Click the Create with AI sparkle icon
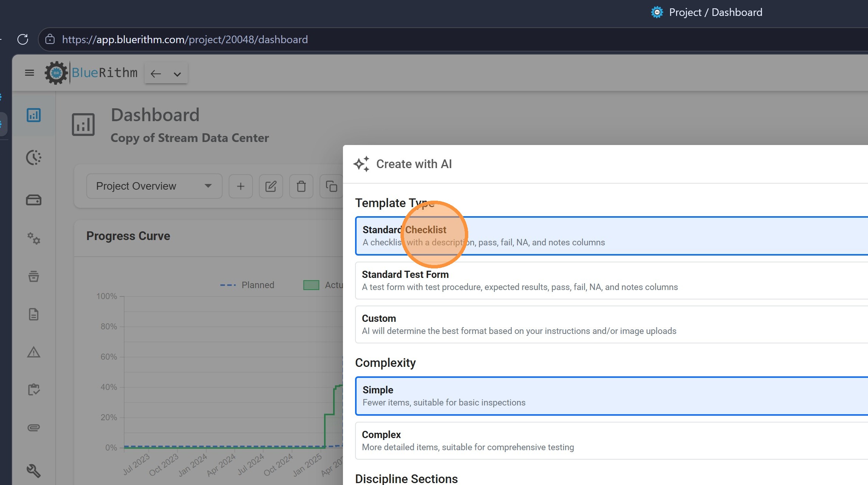The height and width of the screenshot is (485, 868). point(361,164)
